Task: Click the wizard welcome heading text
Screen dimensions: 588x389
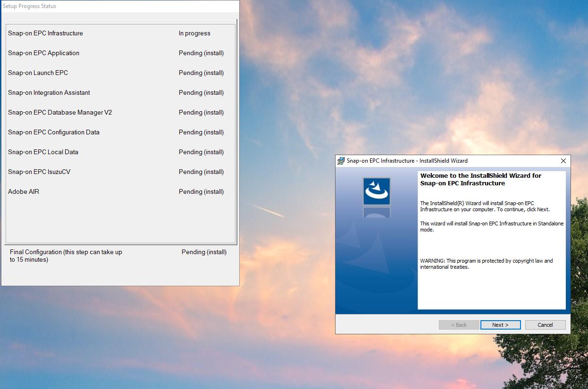Action: 481,179
